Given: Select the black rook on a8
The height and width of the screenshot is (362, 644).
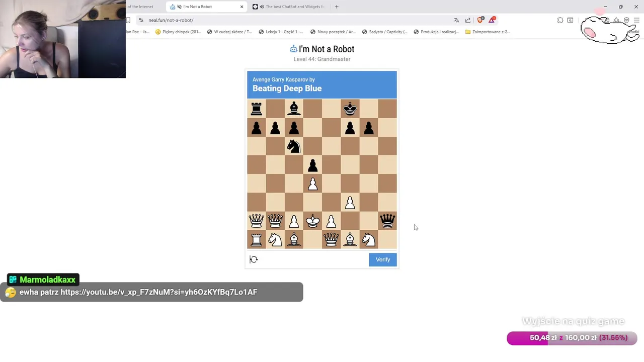Looking at the screenshot, I should (x=257, y=109).
